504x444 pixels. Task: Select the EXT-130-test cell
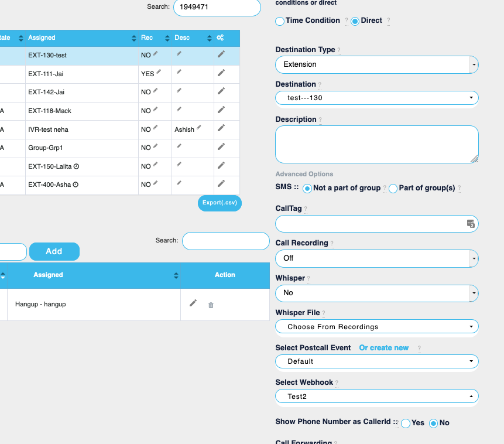(82, 56)
